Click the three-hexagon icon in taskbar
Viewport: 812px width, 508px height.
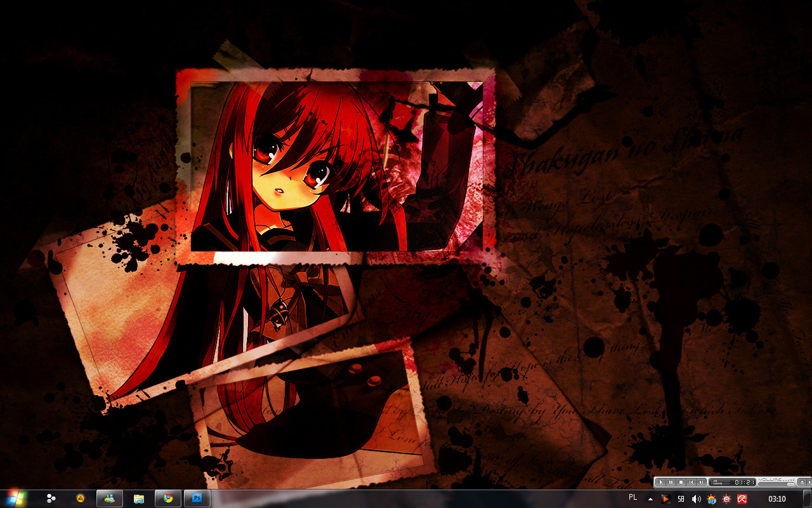pos(51,498)
